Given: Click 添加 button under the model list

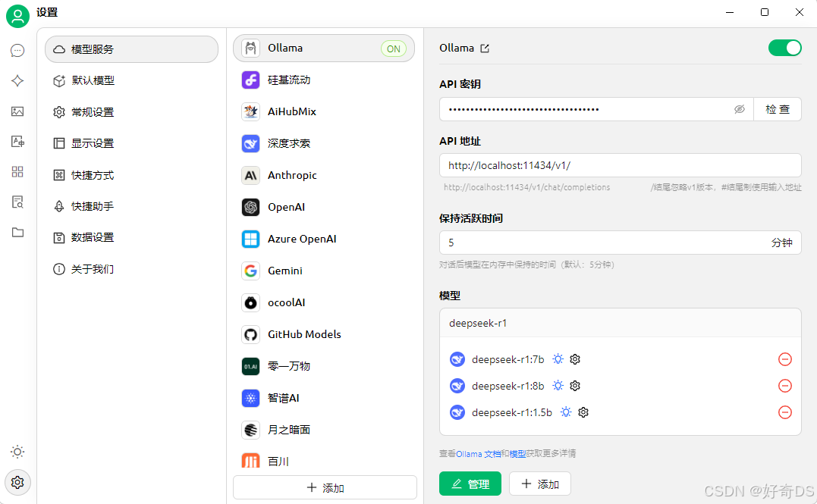Looking at the screenshot, I should point(540,484).
